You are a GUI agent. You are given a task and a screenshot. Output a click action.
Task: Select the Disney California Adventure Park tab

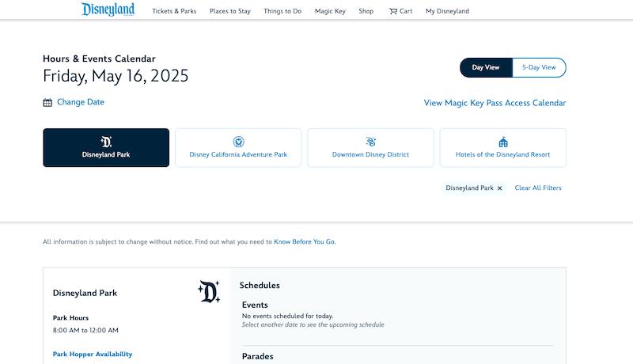239,148
